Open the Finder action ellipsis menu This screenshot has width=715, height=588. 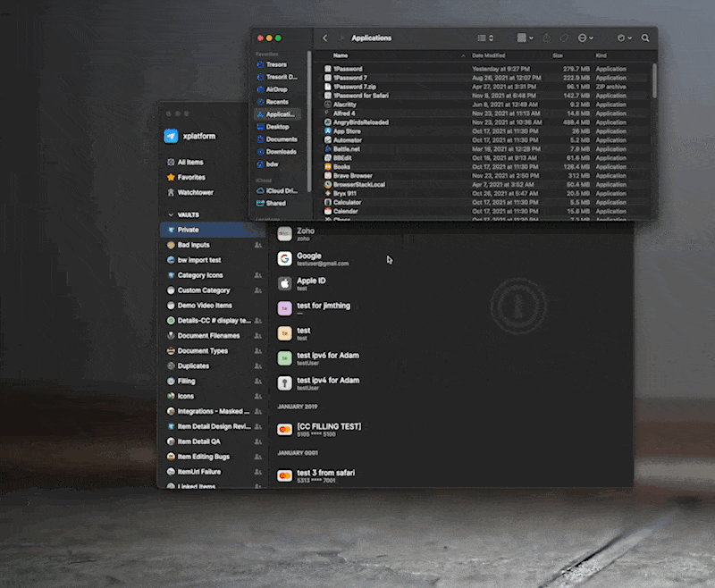tap(586, 38)
